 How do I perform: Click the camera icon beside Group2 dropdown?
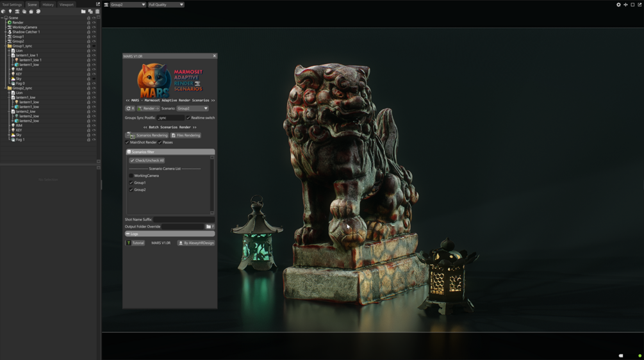106,4
